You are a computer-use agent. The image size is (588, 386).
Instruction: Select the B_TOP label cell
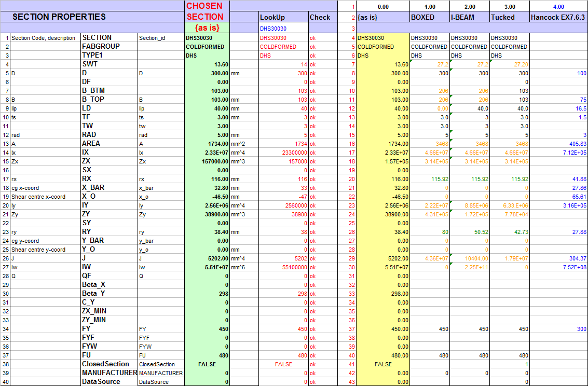[110, 99]
